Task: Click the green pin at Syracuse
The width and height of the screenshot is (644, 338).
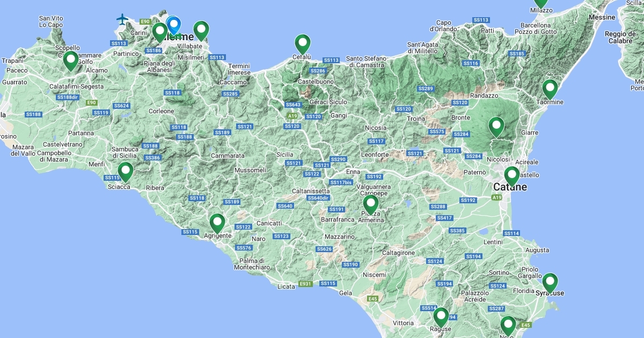Action: pos(550,282)
